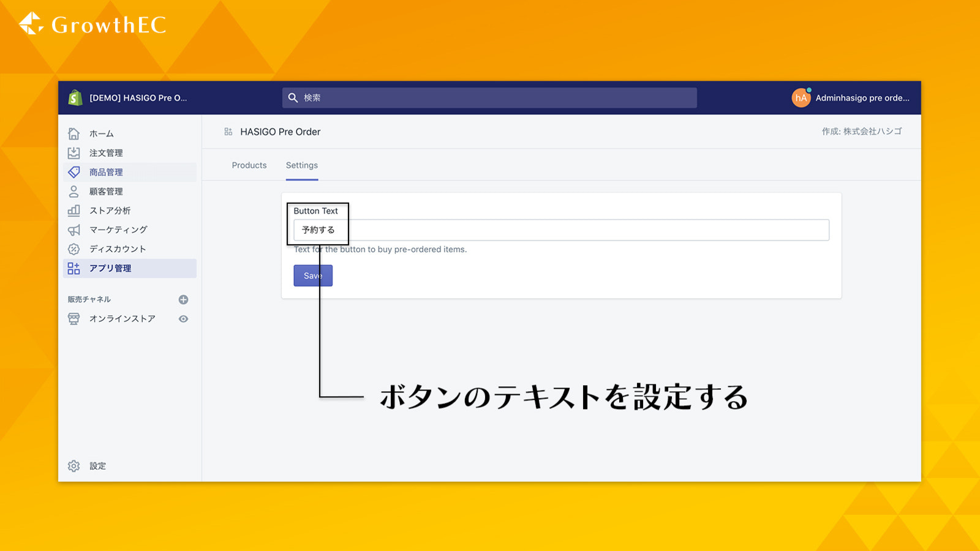The width and height of the screenshot is (980, 551).
Task: Click the 商品管理 tag icon
Action: click(x=74, y=172)
